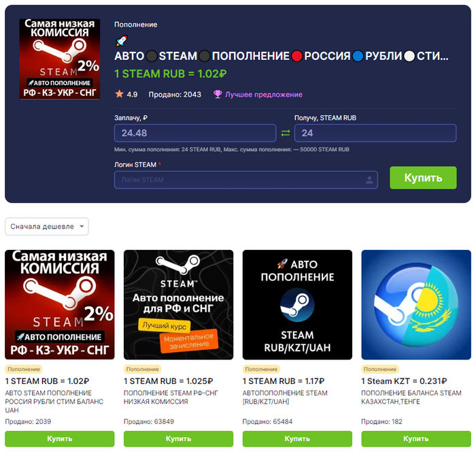
Task: Click the top offer Steam 2% thumbnail
Action: (x=60, y=59)
